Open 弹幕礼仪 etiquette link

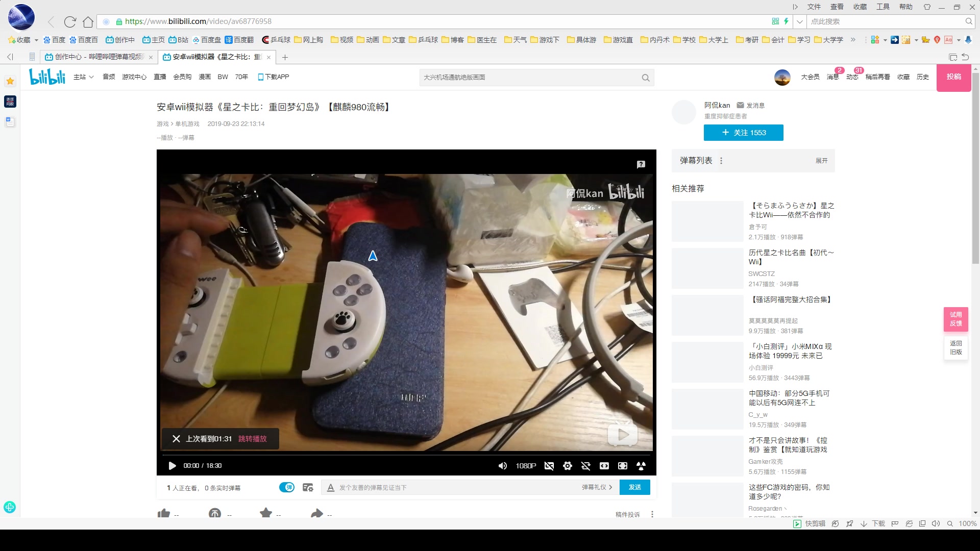tap(597, 487)
